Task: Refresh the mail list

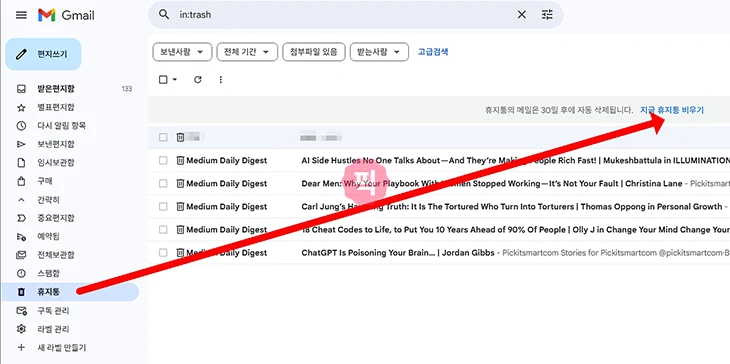Action: pos(198,80)
